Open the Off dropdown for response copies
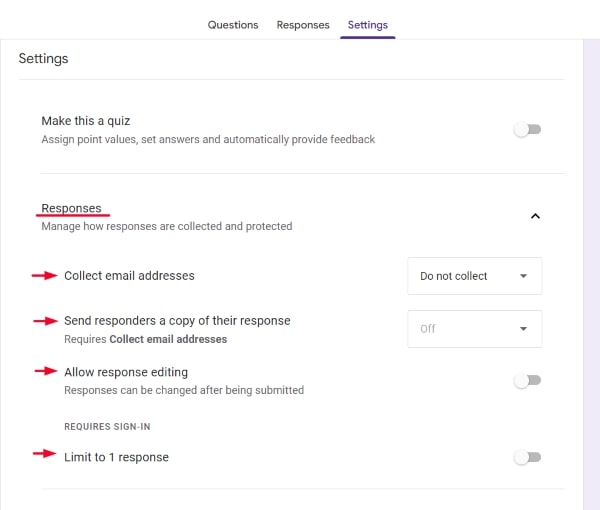This screenshot has height=510, width=600. pyautogui.click(x=474, y=329)
